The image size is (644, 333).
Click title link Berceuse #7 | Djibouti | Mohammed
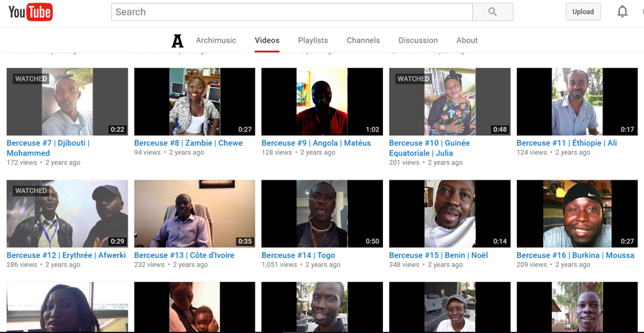48,148
